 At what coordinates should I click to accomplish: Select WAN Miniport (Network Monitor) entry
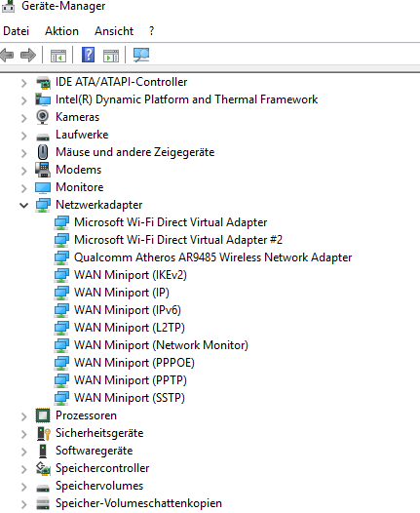tap(161, 345)
